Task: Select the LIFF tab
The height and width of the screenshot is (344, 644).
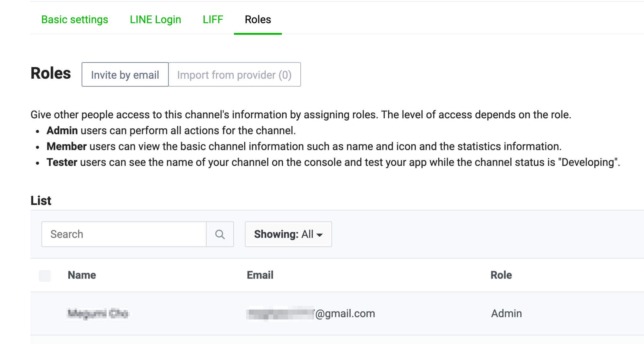Action: point(213,20)
